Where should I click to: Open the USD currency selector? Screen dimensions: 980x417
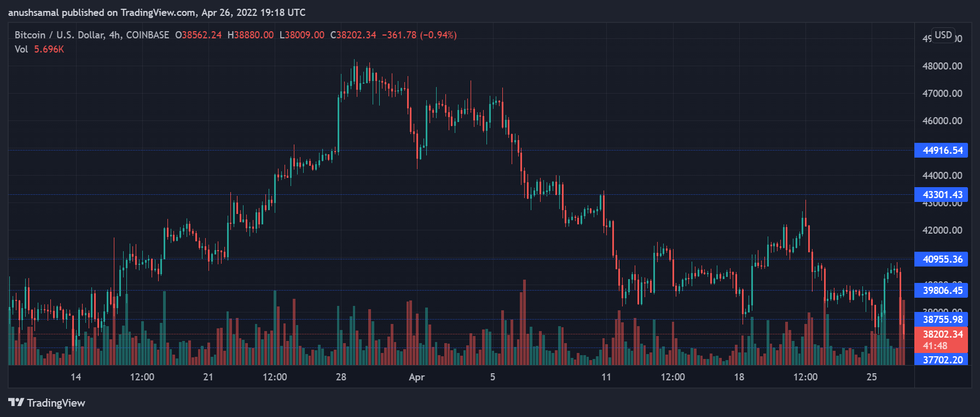(943, 35)
